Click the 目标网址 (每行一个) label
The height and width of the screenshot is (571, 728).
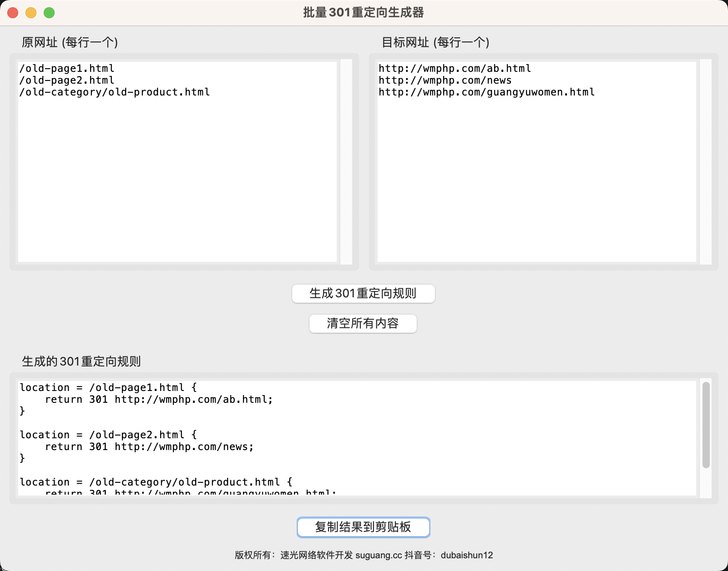(x=435, y=42)
